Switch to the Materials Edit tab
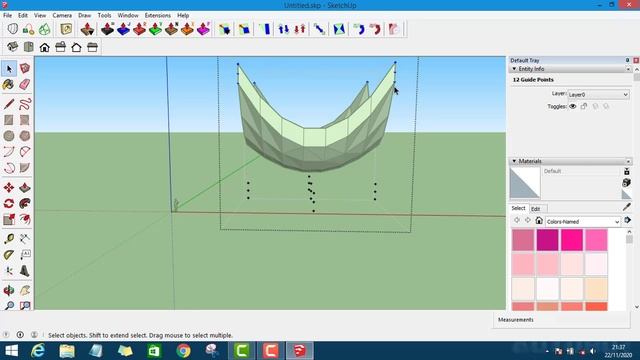Screen dimensions: 640x360 (x=536, y=209)
